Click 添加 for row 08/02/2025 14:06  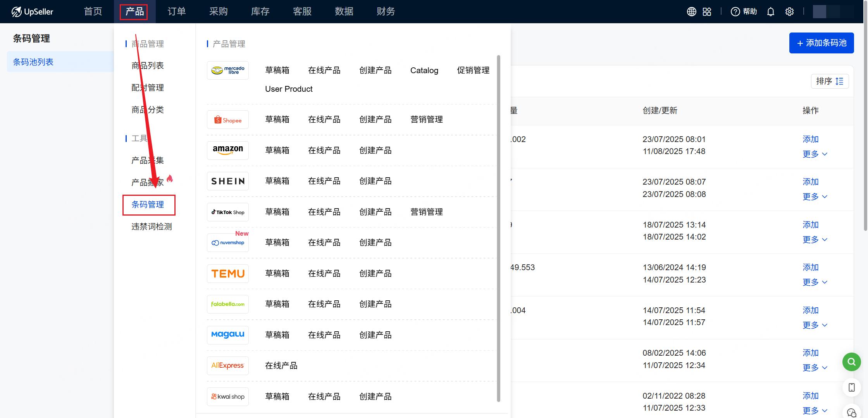click(x=811, y=353)
